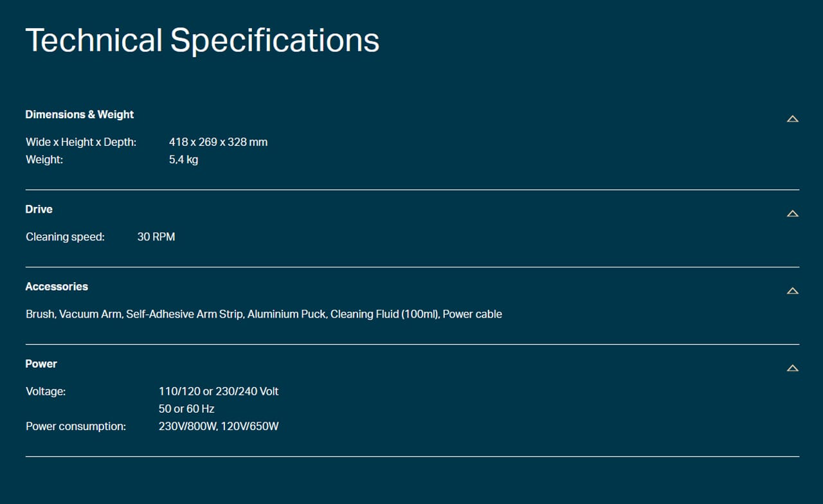
Task: Collapse the Drive section arrow icon
Action: click(793, 213)
